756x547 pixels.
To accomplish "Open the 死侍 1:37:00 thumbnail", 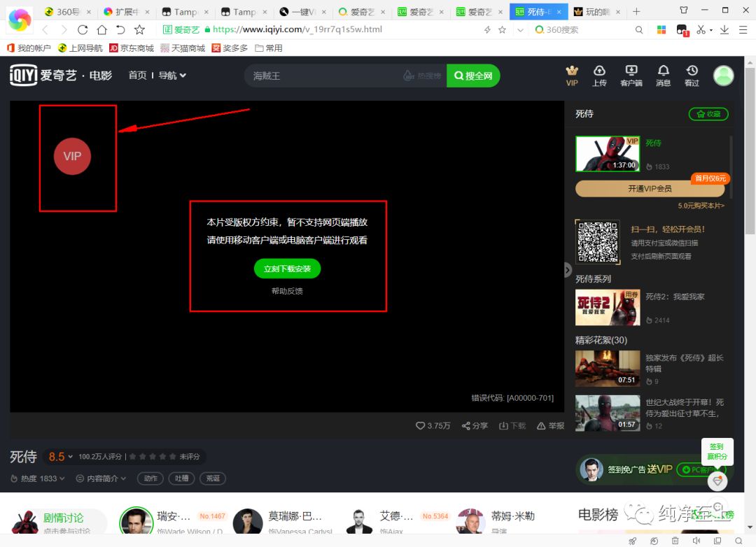I will [608, 154].
